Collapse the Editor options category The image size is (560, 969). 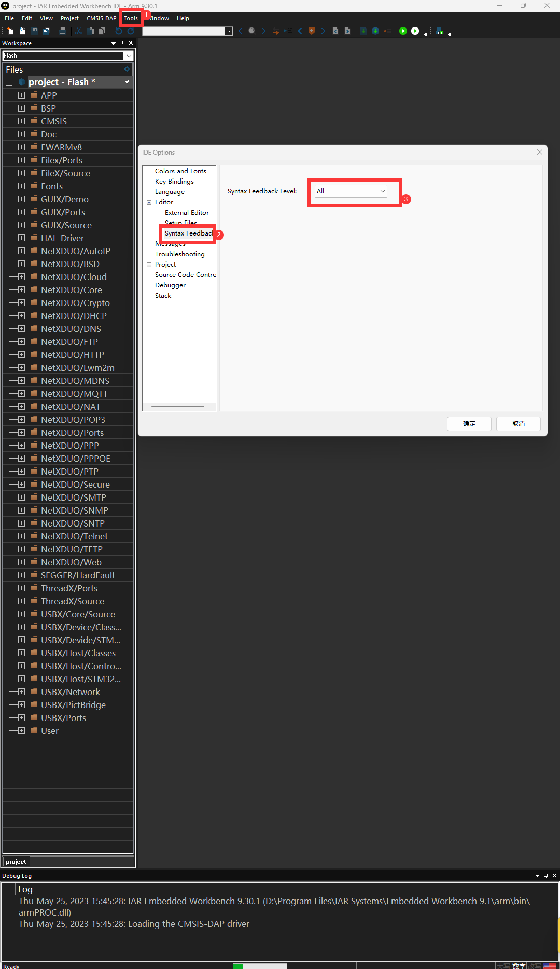click(x=149, y=202)
